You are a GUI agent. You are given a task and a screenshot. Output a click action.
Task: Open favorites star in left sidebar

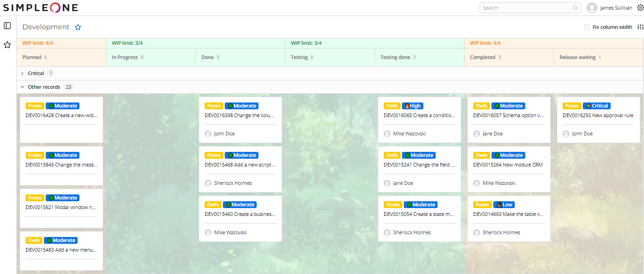tap(7, 45)
